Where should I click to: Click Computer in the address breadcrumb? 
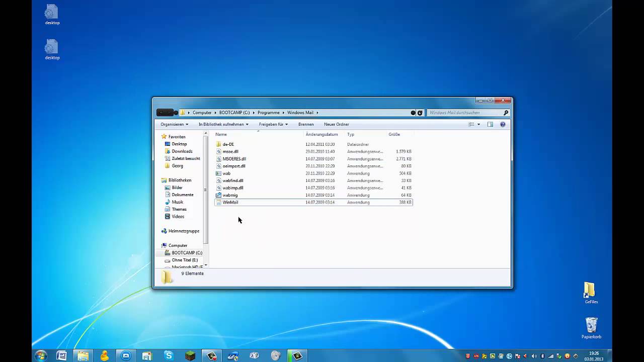[x=202, y=113]
